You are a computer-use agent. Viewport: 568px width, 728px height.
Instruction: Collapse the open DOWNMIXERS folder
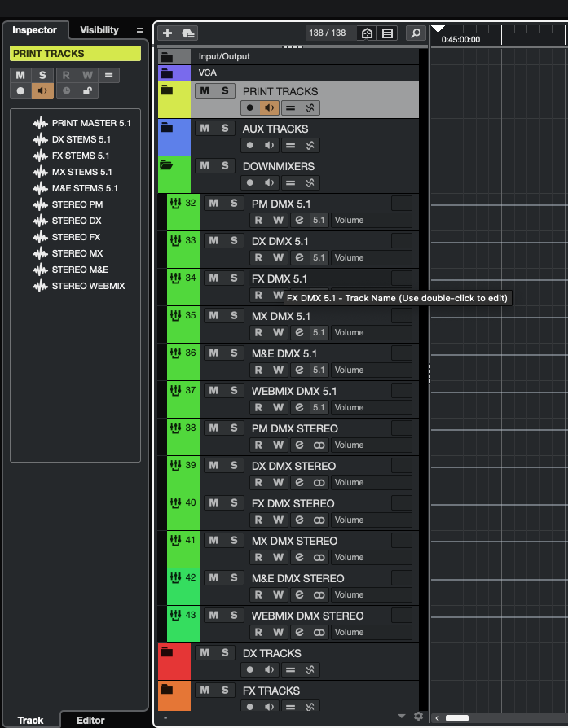point(166,164)
